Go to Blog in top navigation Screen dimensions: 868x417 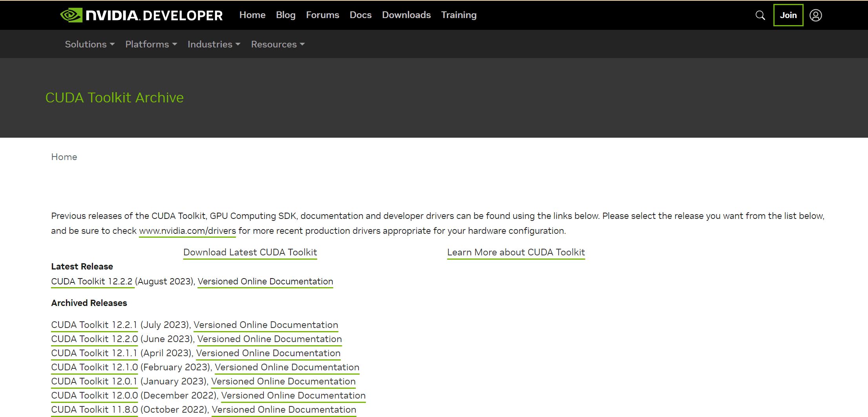click(285, 15)
